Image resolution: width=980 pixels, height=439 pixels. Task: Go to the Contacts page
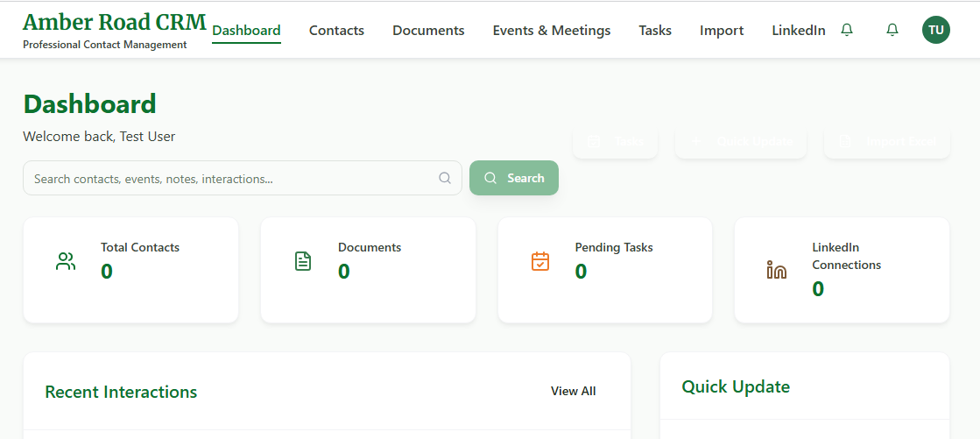coord(336,30)
